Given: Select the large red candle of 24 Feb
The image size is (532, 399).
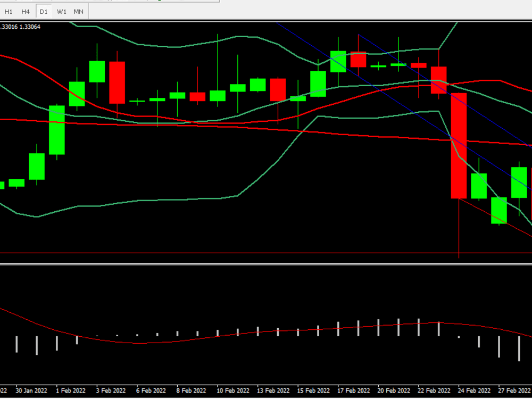Looking at the screenshot, I should pyautogui.click(x=459, y=146).
